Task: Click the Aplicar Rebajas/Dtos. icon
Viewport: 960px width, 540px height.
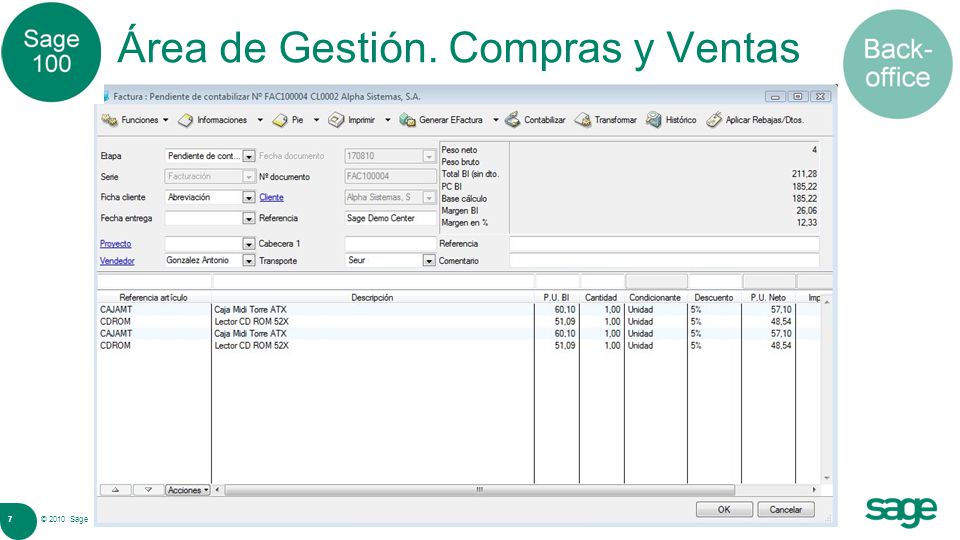Action: click(x=714, y=120)
